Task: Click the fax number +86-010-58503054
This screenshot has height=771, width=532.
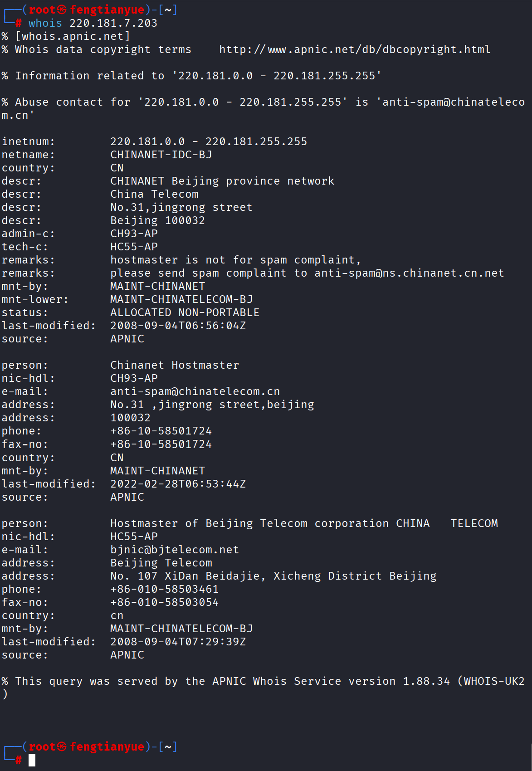Action: [164, 602]
